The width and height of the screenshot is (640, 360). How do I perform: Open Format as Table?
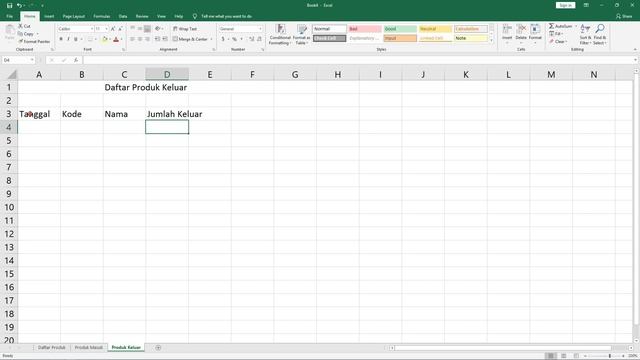302,35
